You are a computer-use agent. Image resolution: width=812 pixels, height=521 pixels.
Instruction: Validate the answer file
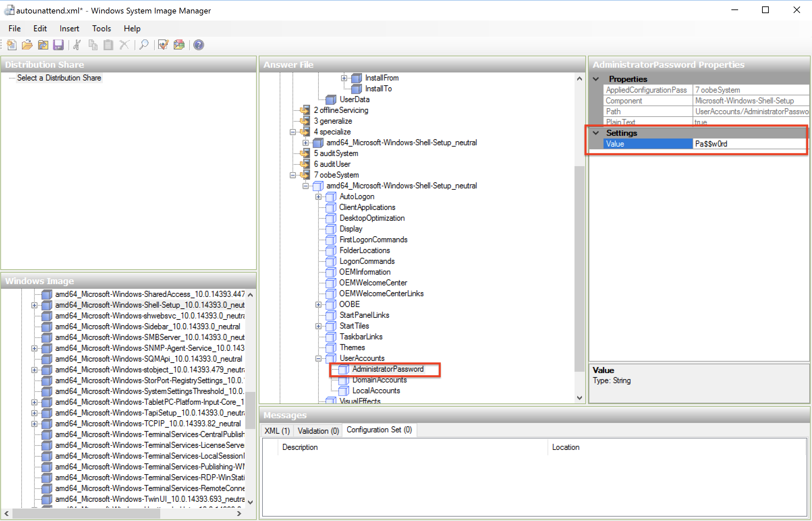click(163, 45)
